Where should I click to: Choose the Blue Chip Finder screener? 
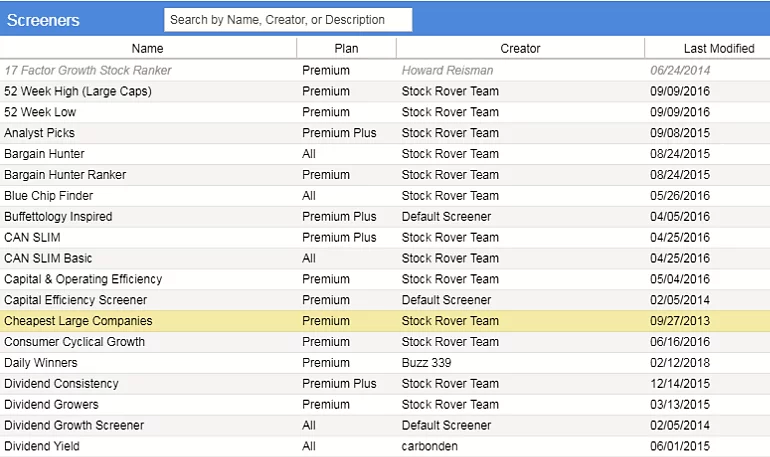point(48,196)
